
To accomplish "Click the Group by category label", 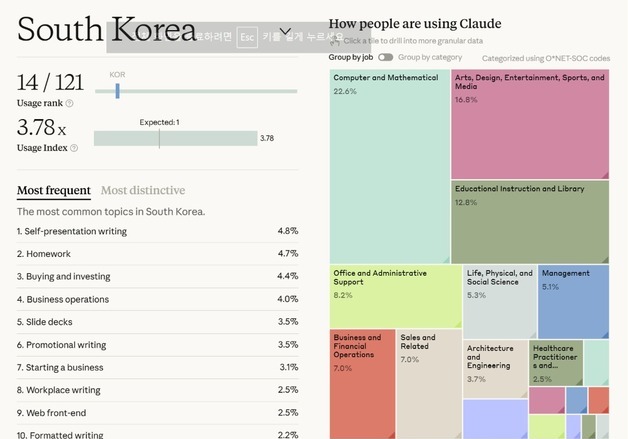I will (430, 57).
